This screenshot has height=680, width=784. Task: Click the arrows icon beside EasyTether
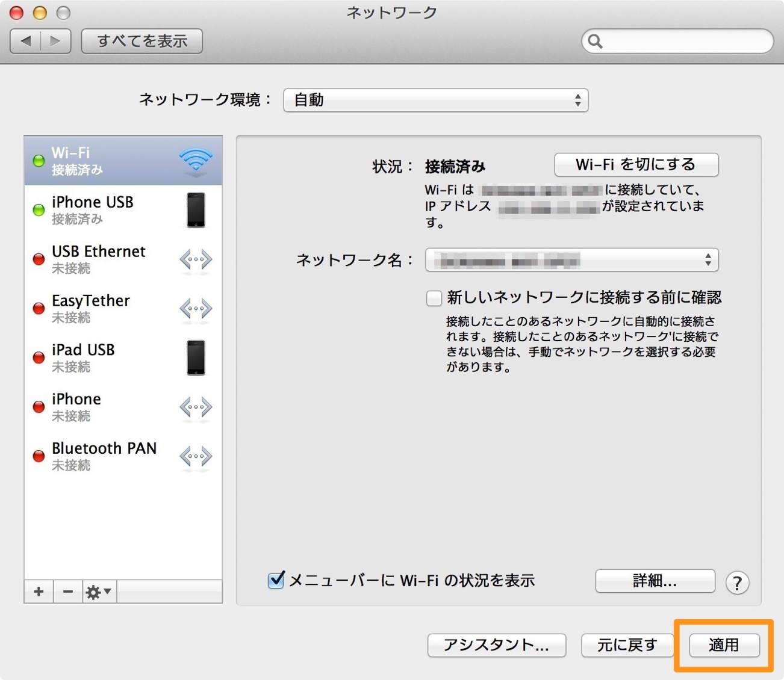196,309
